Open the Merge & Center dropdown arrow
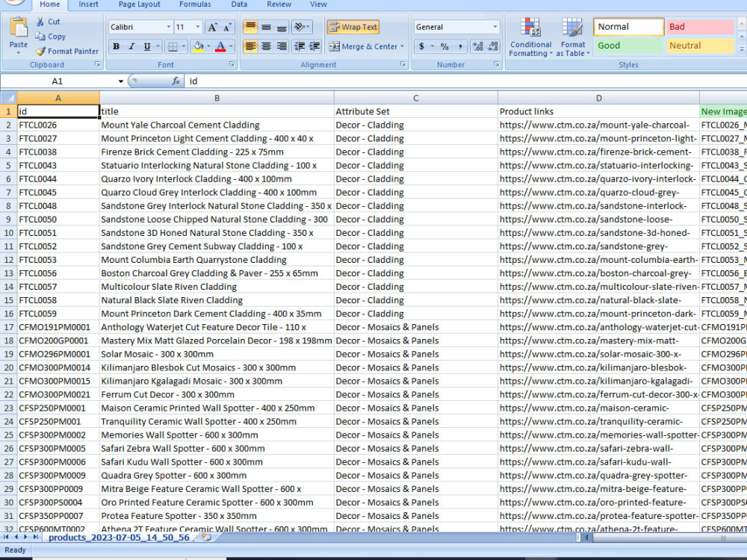This screenshot has height=560, width=747. (x=402, y=46)
